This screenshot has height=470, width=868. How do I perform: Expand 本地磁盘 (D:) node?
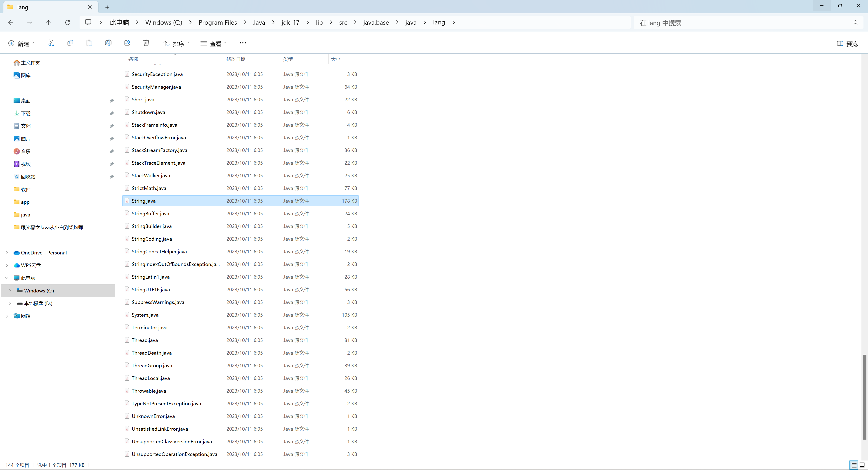click(x=10, y=303)
